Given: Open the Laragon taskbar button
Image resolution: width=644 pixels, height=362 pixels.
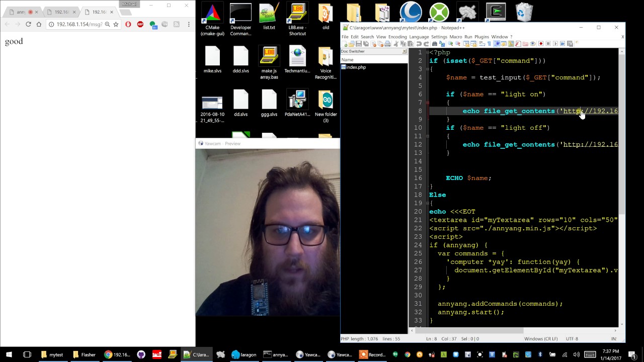Looking at the screenshot, I should [244, 354].
